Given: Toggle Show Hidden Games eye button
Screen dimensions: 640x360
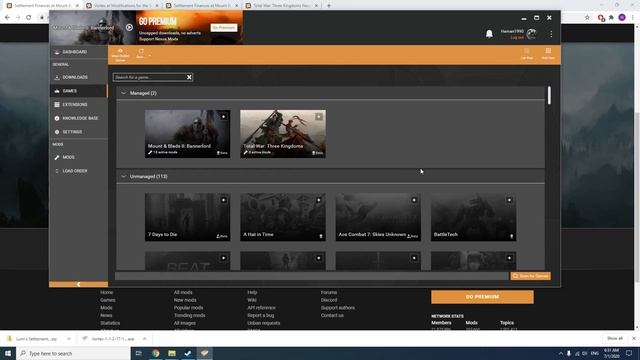Looking at the screenshot, I should (x=120, y=55).
